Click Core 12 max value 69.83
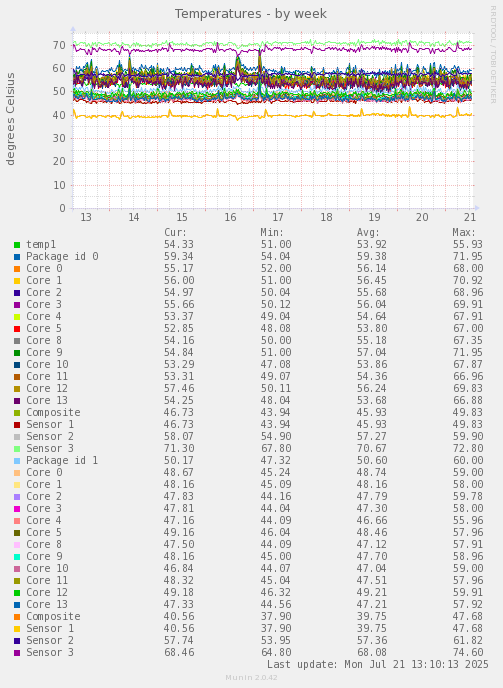The height and width of the screenshot is (688, 503). 468,388
